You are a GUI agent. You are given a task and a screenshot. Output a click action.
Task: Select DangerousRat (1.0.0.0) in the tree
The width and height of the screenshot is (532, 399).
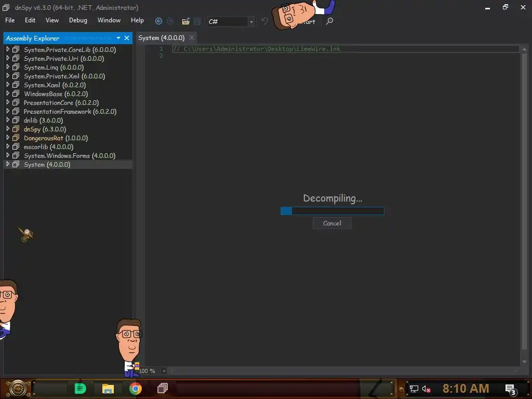point(56,138)
